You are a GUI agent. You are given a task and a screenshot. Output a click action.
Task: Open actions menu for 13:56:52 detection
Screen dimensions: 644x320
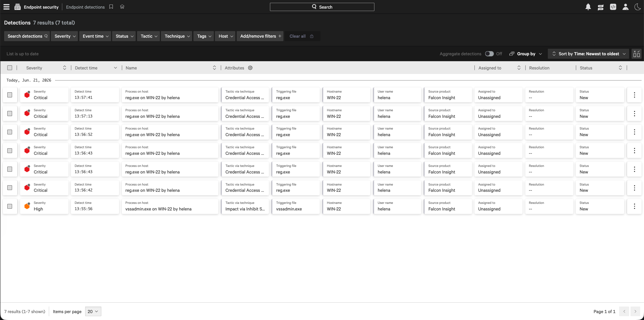click(634, 132)
